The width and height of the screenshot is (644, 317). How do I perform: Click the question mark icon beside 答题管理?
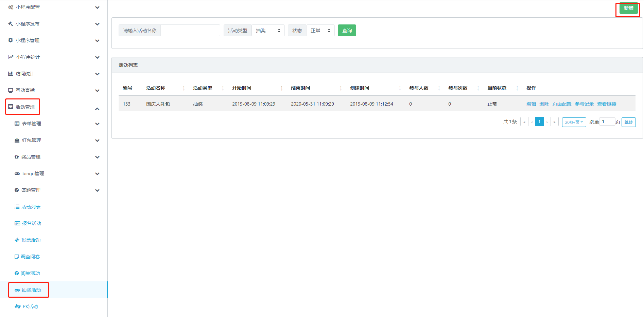[x=17, y=190]
